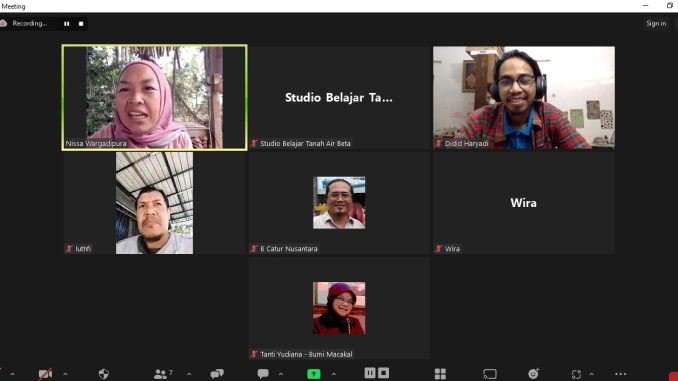The width and height of the screenshot is (678, 381).
Task: Open the Breakout Rooms grid icon
Action: point(440,374)
